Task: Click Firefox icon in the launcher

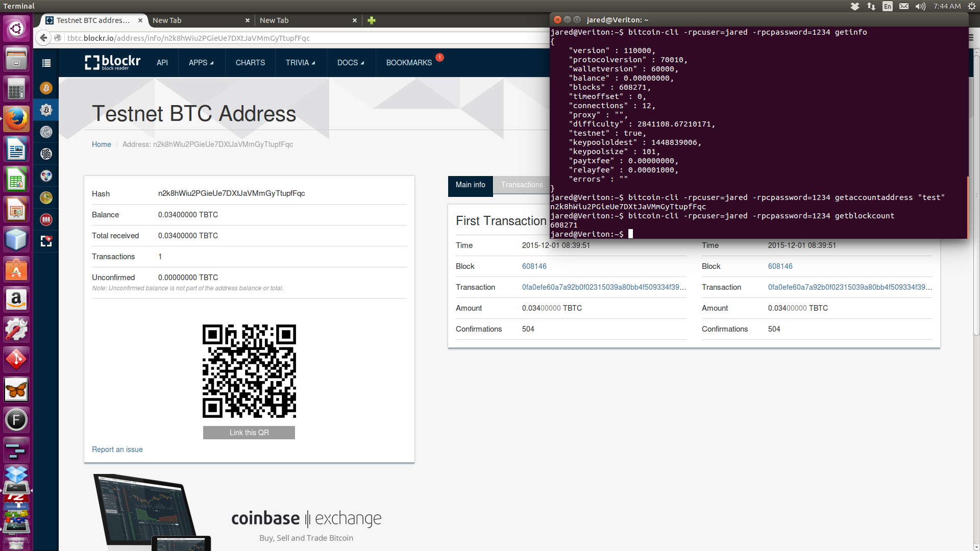Action: [16, 119]
